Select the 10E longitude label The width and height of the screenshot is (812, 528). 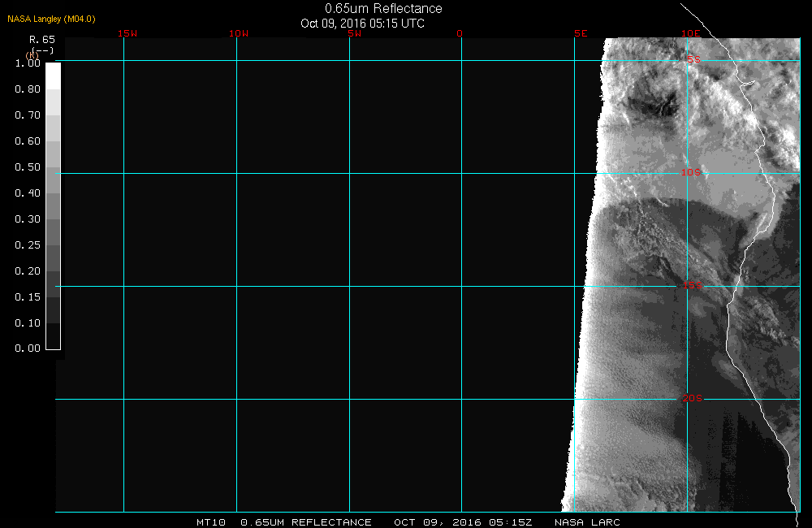click(x=691, y=33)
